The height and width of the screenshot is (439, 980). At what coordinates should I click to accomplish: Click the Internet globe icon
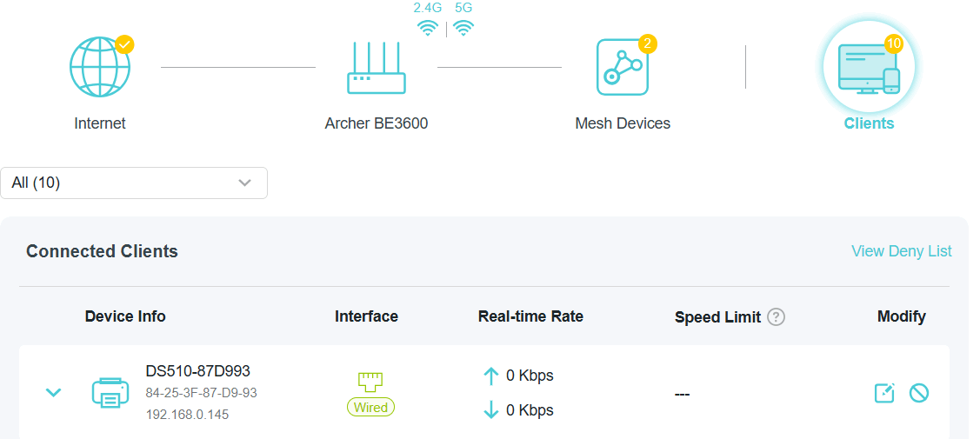[x=99, y=67]
